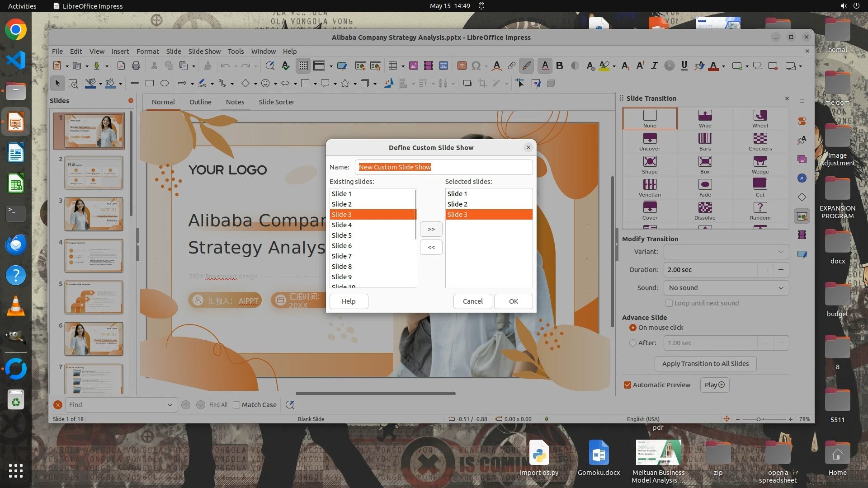The image size is (868, 488).
Task: Click OK in custom slide show dialog
Action: coord(513,301)
